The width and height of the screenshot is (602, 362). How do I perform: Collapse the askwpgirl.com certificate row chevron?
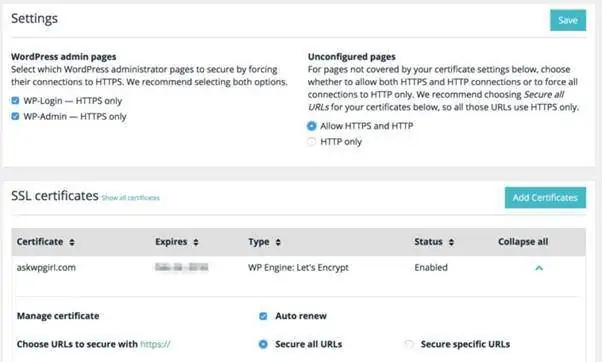click(x=539, y=268)
